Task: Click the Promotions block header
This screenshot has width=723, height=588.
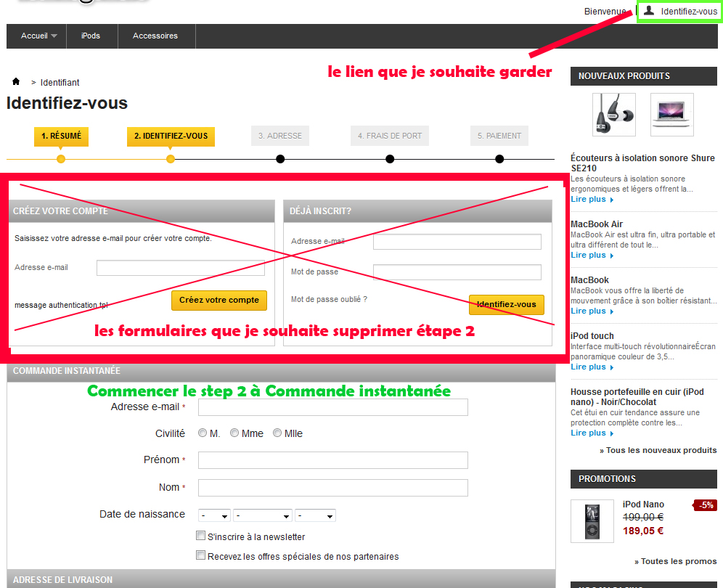Action: (x=644, y=479)
